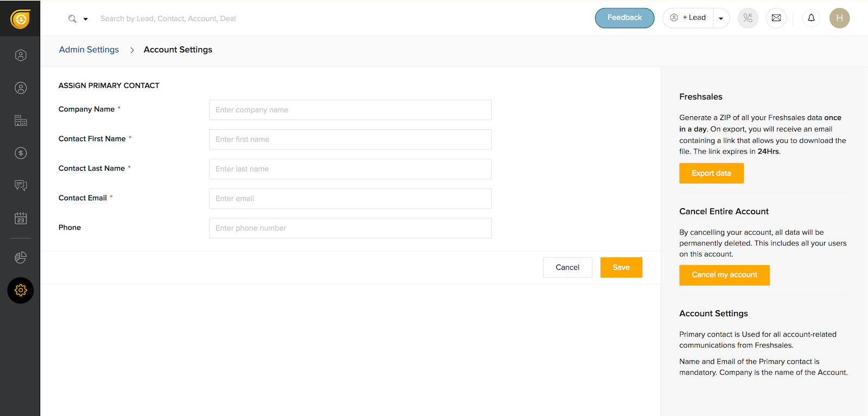Viewport: 868px width, 416px height.
Task: Click the + Lead button
Action: (688, 18)
